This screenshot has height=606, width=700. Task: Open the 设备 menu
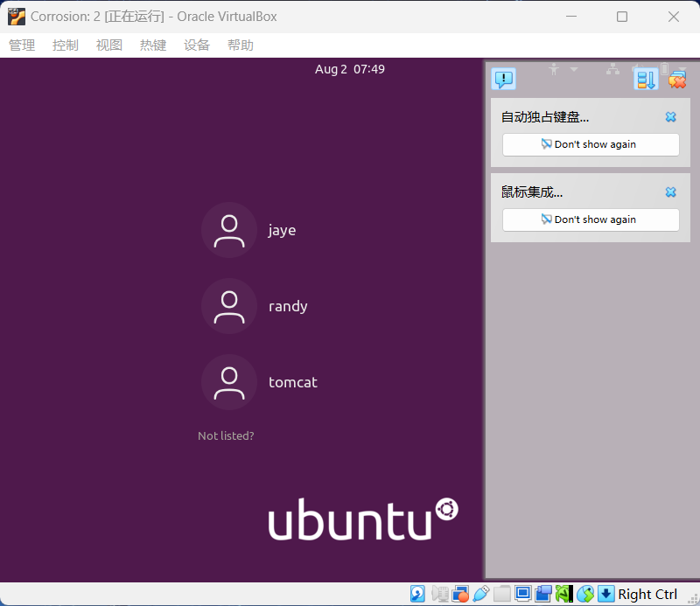coord(196,45)
